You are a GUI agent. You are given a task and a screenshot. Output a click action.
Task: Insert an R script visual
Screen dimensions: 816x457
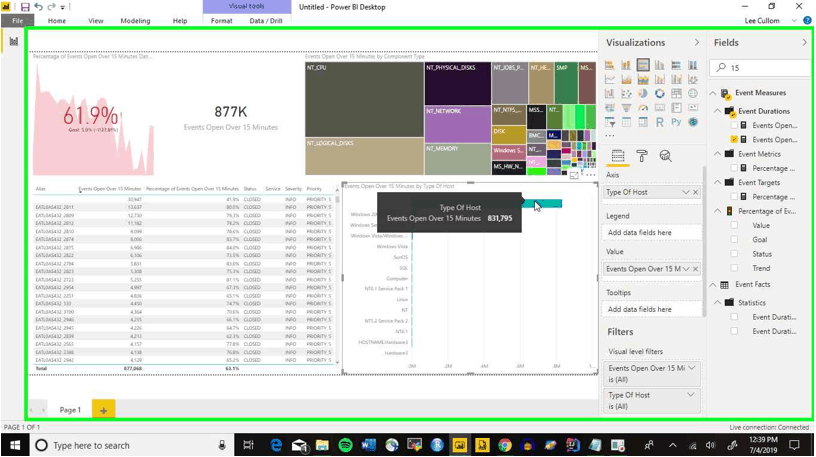click(x=659, y=122)
